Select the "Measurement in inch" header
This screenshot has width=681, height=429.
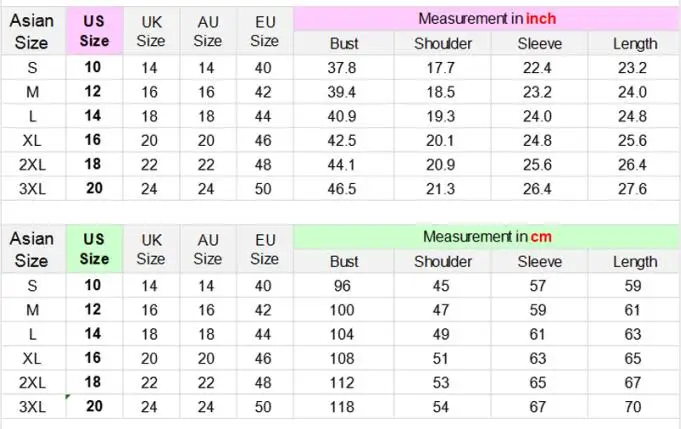pyautogui.click(x=487, y=19)
